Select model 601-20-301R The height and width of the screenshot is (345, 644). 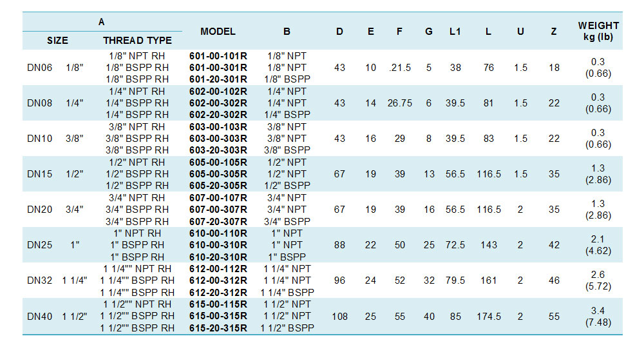(218, 79)
